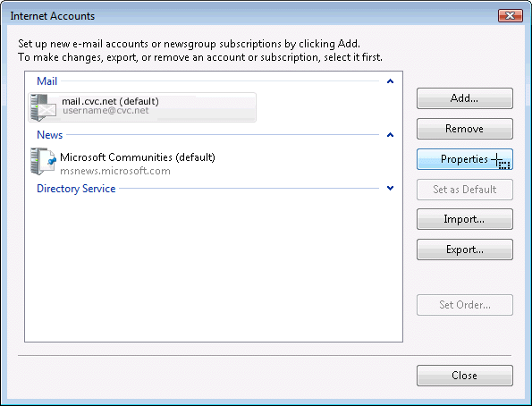Click the Microsoft Communities news server icon
Image resolution: width=532 pixels, height=406 pixels.
[43, 162]
